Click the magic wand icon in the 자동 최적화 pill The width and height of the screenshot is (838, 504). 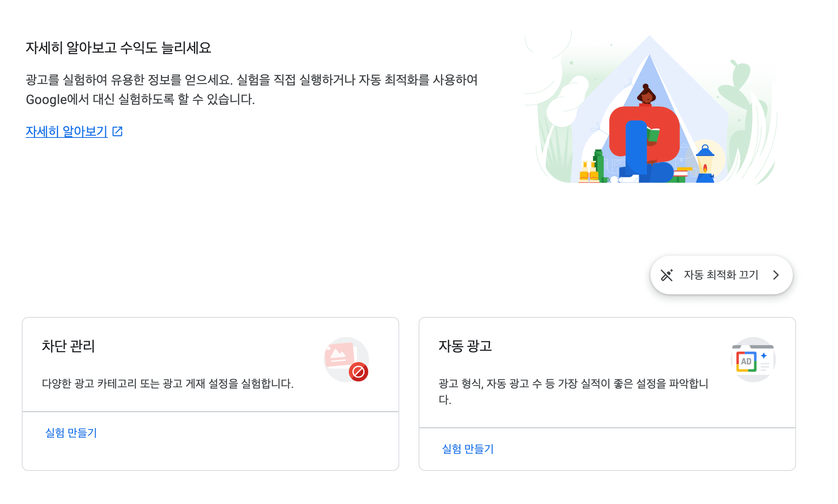667,275
